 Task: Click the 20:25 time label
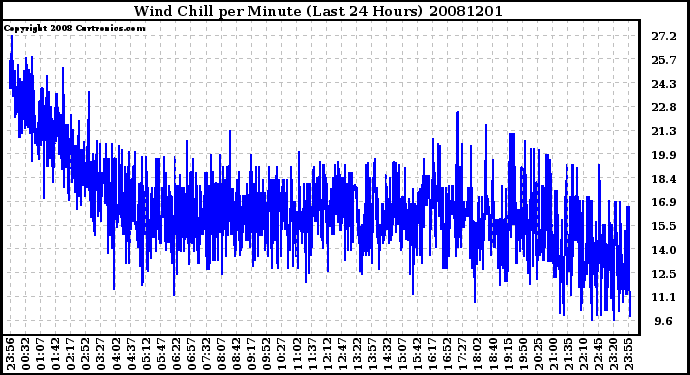(x=537, y=354)
